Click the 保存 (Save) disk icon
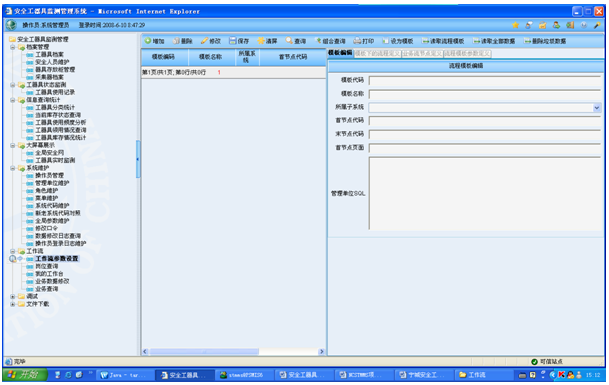Image resolution: width=609 pixels, height=385 pixels. (x=233, y=41)
